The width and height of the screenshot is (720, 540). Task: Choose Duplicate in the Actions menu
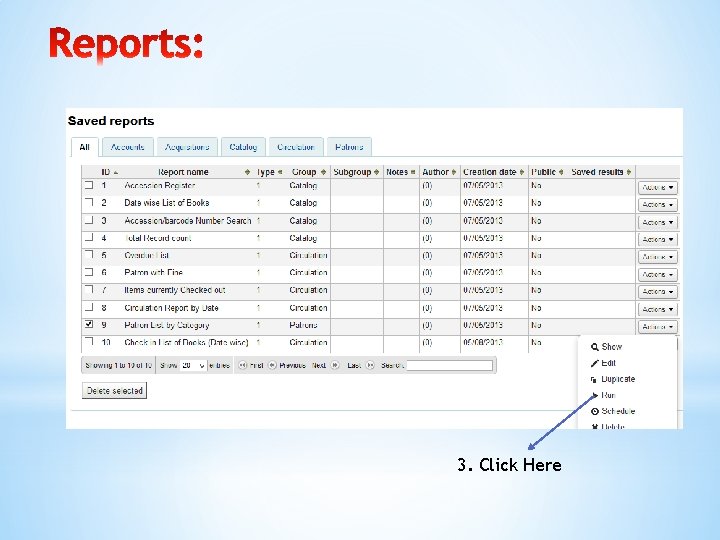click(613, 379)
